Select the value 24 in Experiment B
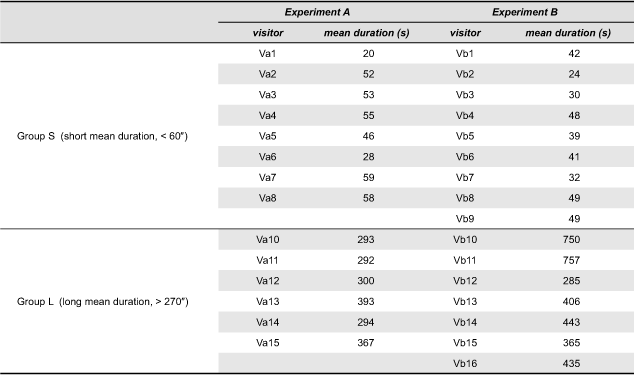634x375 pixels. (574, 74)
